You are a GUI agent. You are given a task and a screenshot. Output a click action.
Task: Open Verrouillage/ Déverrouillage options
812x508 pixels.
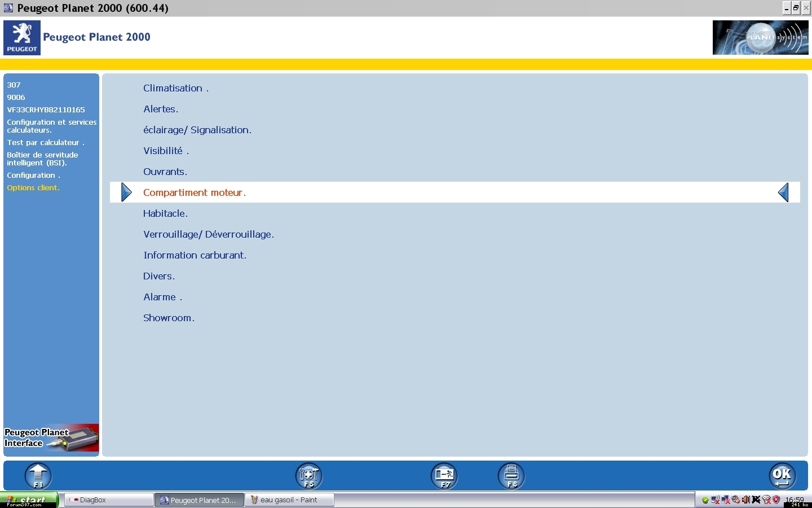(x=208, y=234)
